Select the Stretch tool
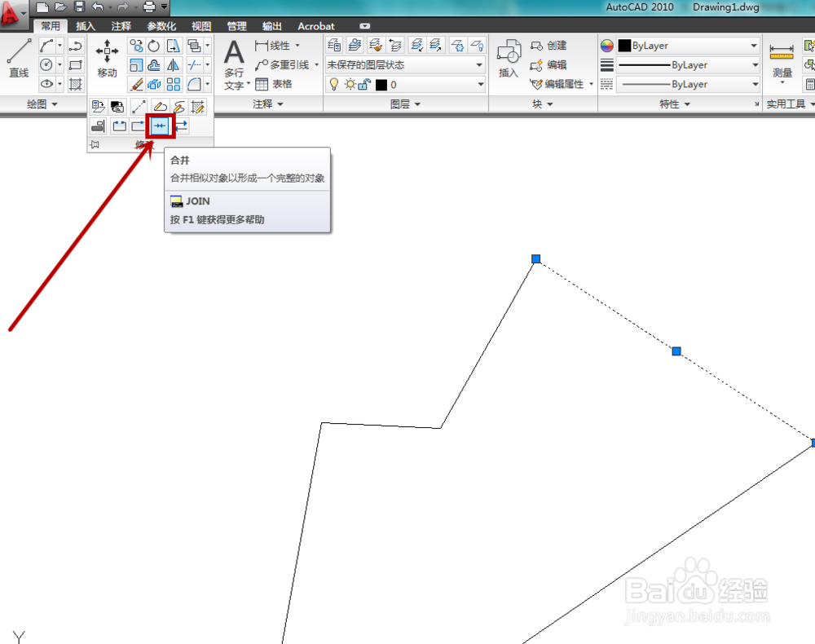815x644 pixels. point(173,46)
